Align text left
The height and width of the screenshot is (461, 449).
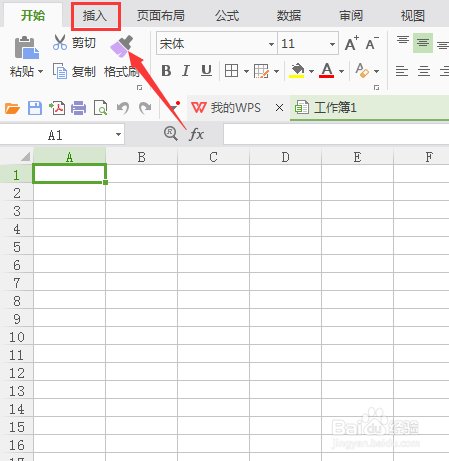pyautogui.click(x=402, y=71)
